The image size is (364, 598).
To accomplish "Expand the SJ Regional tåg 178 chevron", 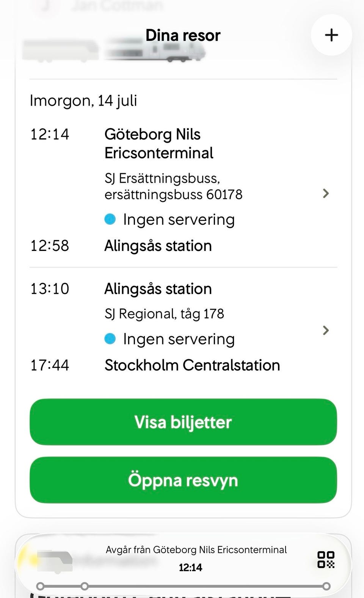I will point(325,330).
